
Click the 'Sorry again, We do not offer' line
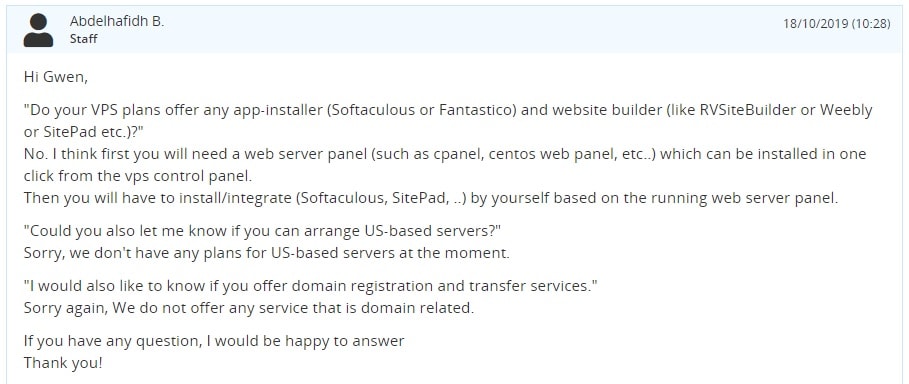tap(249, 308)
